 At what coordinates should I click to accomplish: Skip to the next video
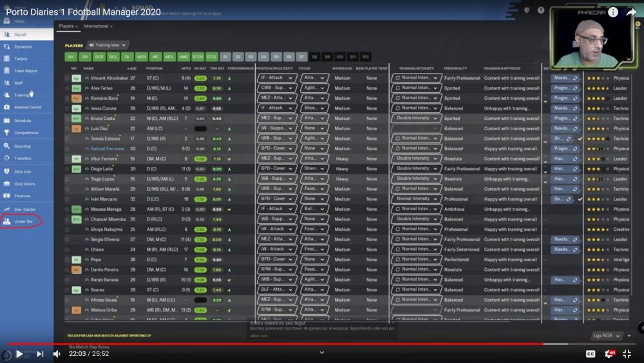click(x=40, y=353)
